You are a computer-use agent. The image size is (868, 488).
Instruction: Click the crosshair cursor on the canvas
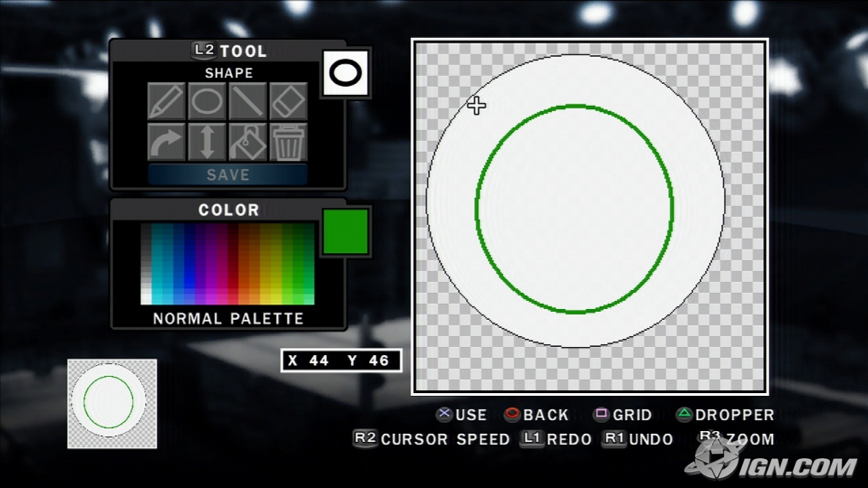coord(477,106)
